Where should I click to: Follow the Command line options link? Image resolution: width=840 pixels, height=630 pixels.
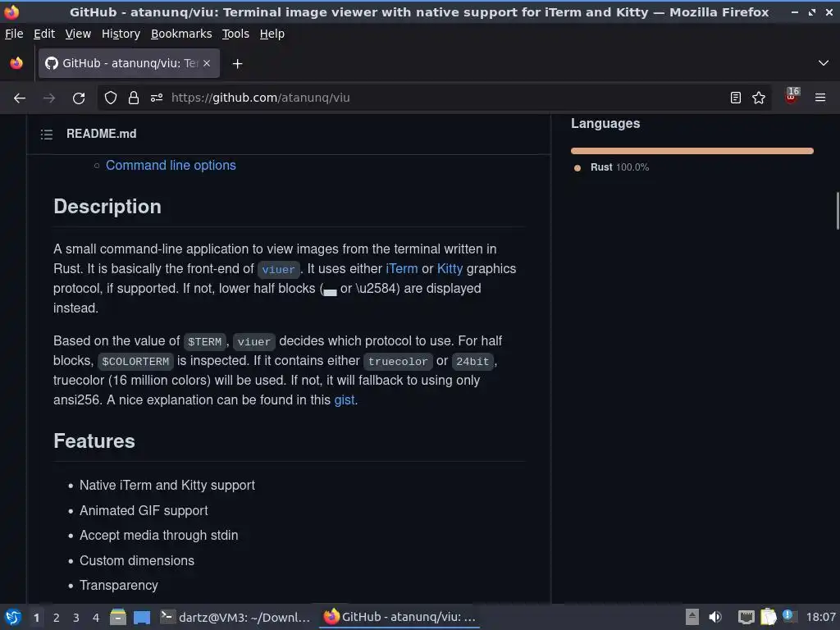[171, 166]
